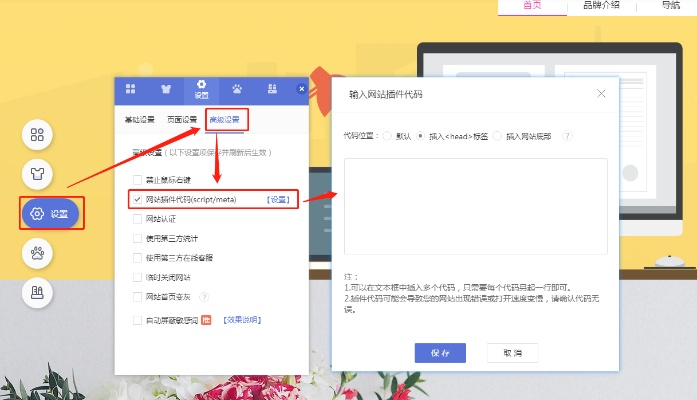Toggle 网站插件代码(script/meta) checkbox
This screenshot has width=697, height=400.
pyautogui.click(x=137, y=199)
